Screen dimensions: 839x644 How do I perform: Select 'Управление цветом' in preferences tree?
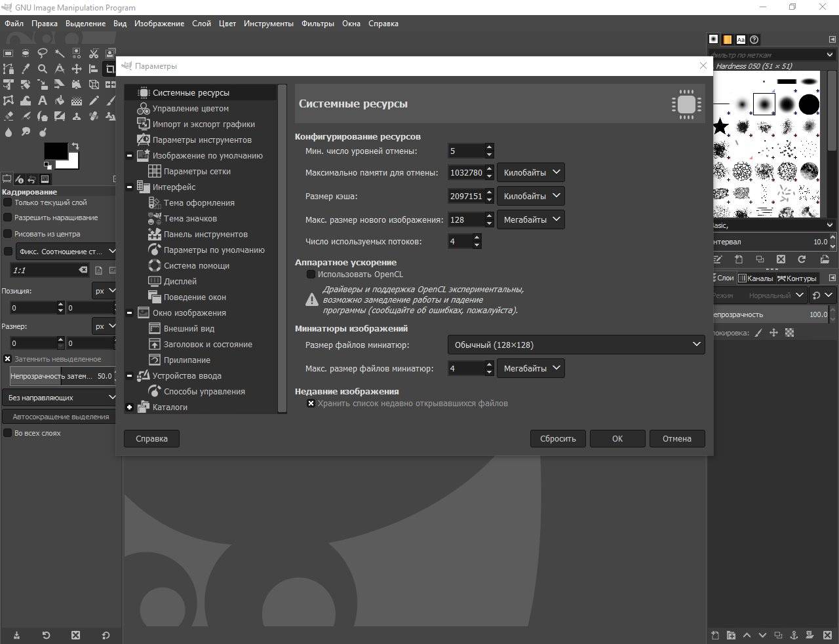tap(191, 109)
